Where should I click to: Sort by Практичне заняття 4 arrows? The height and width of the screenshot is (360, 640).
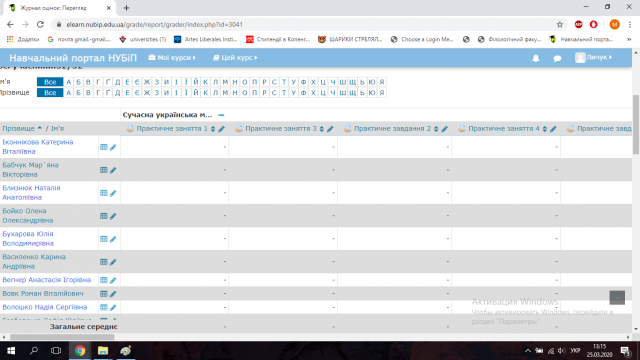coord(544,129)
